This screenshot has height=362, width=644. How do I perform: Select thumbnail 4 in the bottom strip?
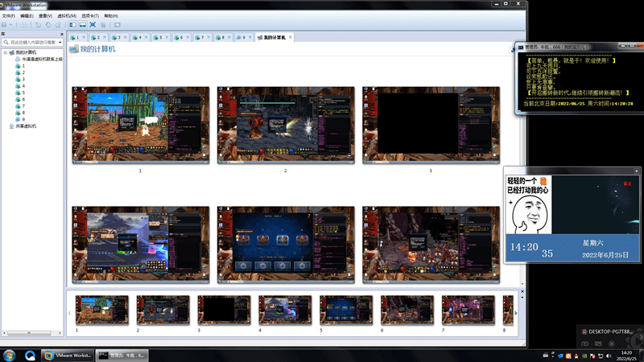pyautogui.click(x=285, y=310)
